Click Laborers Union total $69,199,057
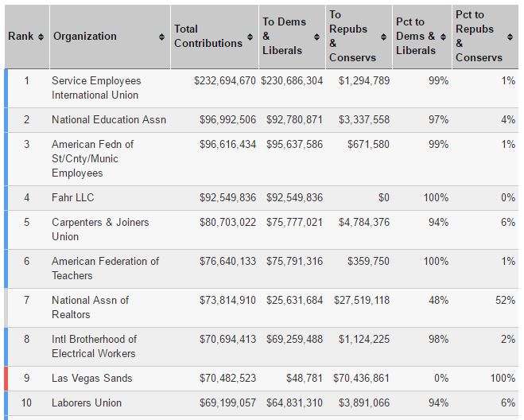The height and width of the screenshot is (420, 524). coord(227,402)
